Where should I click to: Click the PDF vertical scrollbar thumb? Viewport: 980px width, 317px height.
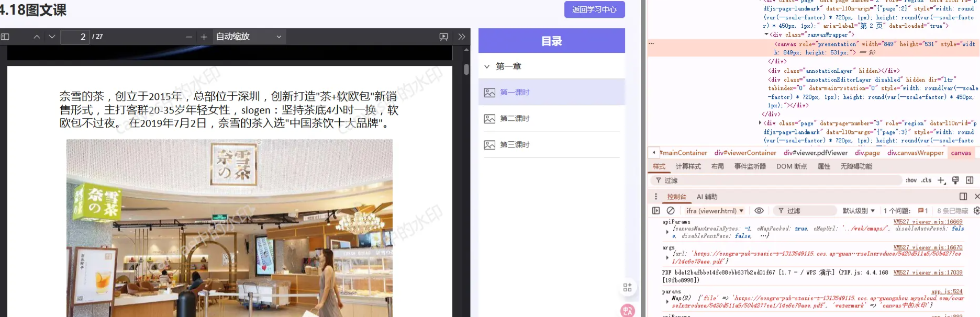click(x=466, y=69)
